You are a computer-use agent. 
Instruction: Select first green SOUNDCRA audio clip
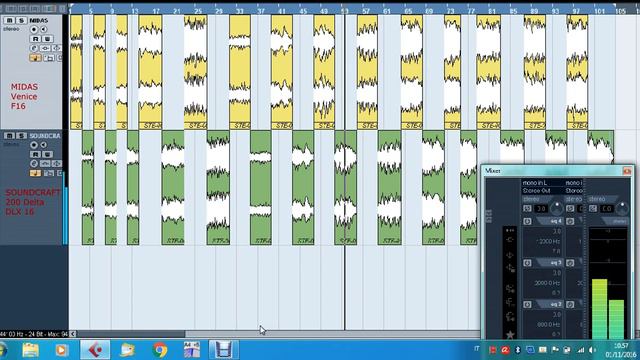pos(88,188)
